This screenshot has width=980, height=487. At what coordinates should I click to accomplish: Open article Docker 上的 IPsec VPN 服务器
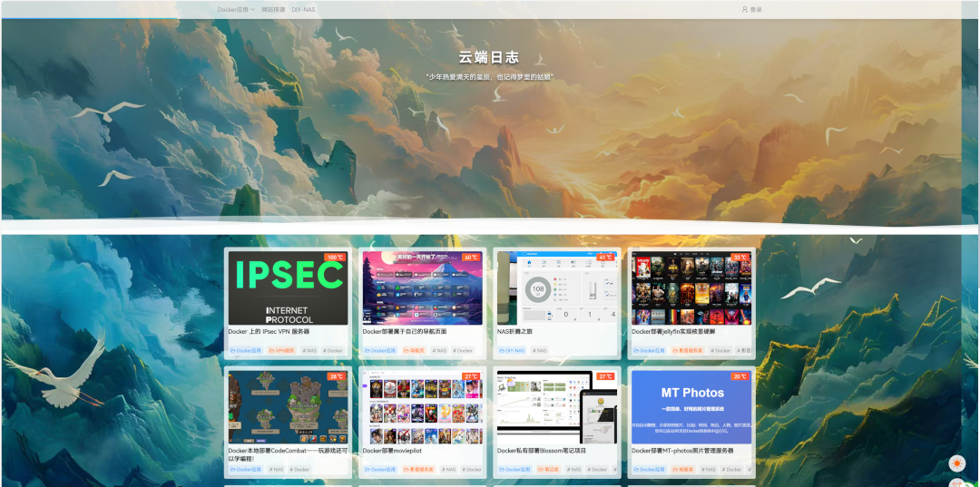269,332
